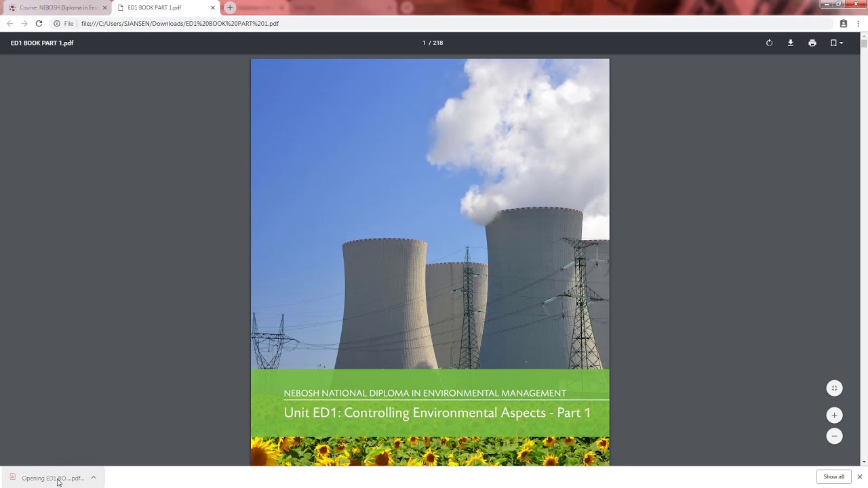Screen dimensions: 868x488
Task: Go forward in browser history
Action: (x=24, y=23)
